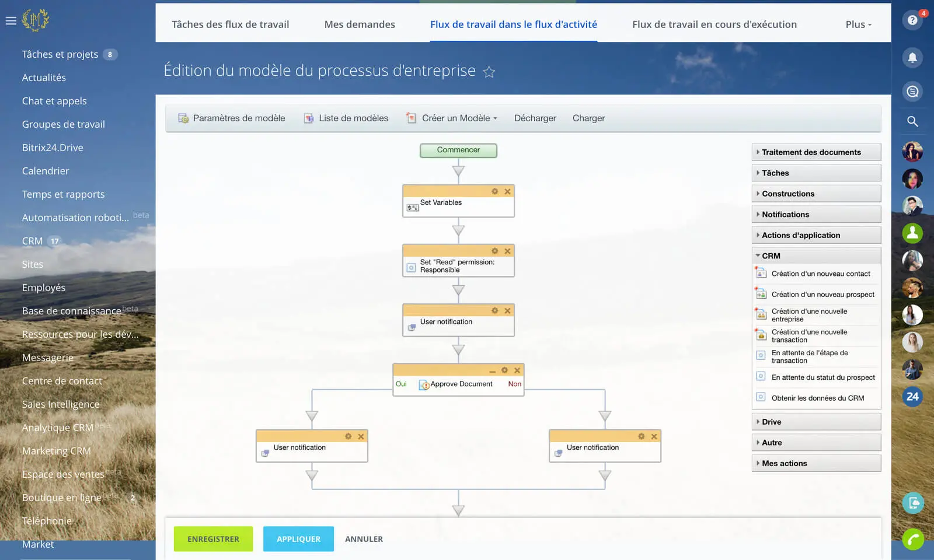Open settings gear on left User notification block
Image resolution: width=934 pixels, height=560 pixels.
click(x=348, y=436)
